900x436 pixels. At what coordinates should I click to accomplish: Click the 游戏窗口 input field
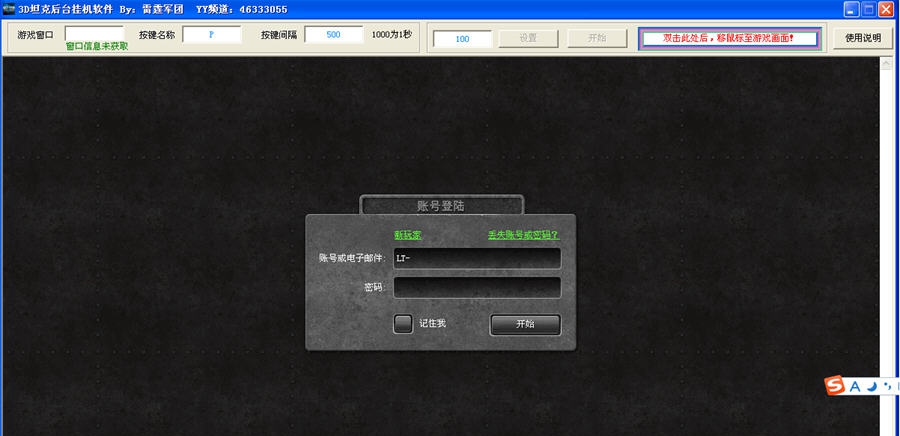coord(94,33)
